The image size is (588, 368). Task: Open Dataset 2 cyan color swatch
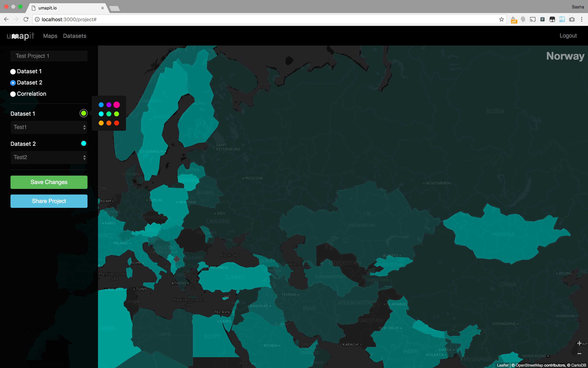click(84, 143)
